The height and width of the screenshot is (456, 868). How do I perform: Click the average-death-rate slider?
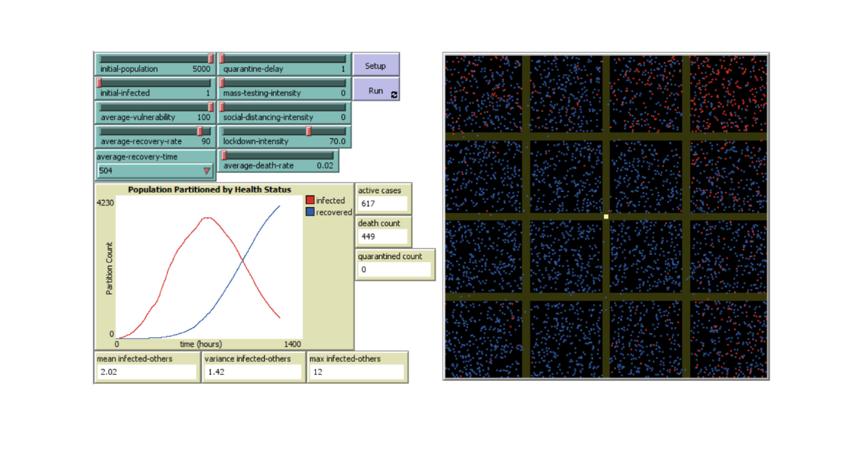(x=223, y=156)
